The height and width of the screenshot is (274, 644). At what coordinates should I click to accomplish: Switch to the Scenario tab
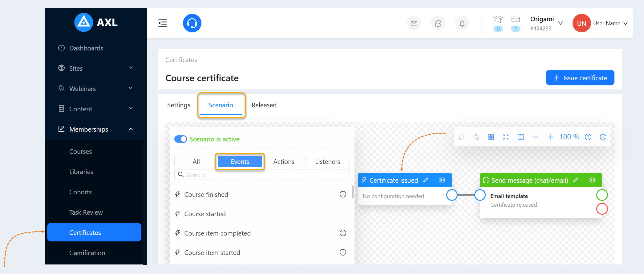pos(221,105)
